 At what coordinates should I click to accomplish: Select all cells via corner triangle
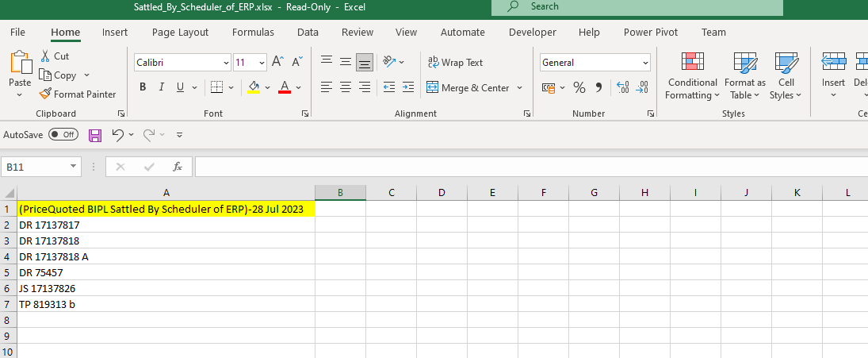pyautogui.click(x=9, y=193)
